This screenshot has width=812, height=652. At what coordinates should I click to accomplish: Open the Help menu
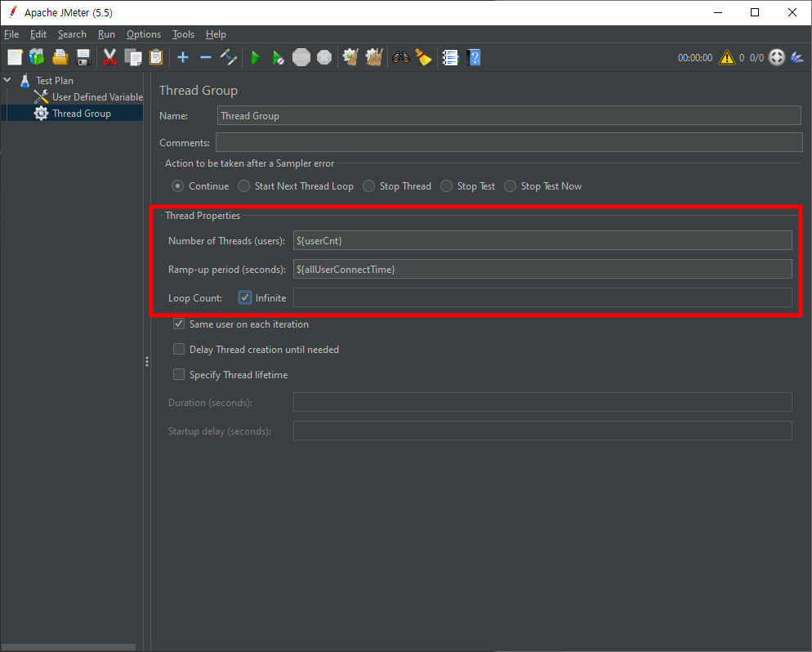click(216, 34)
